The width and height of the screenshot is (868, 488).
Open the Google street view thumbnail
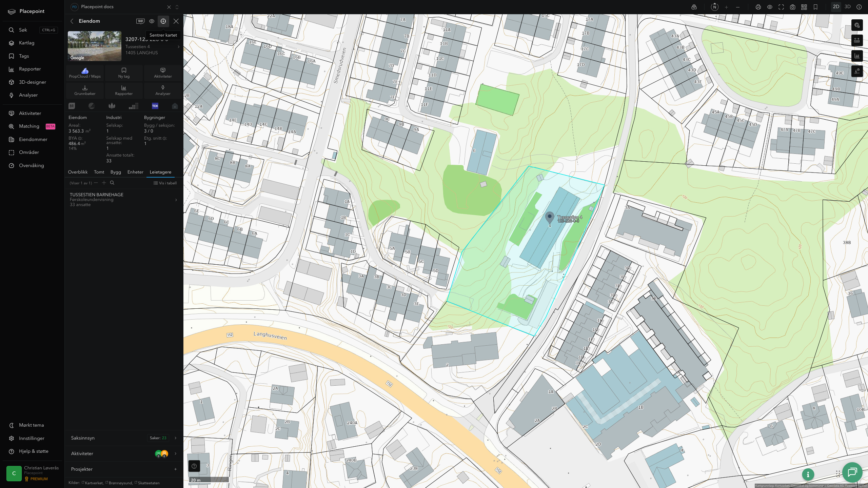(x=95, y=46)
